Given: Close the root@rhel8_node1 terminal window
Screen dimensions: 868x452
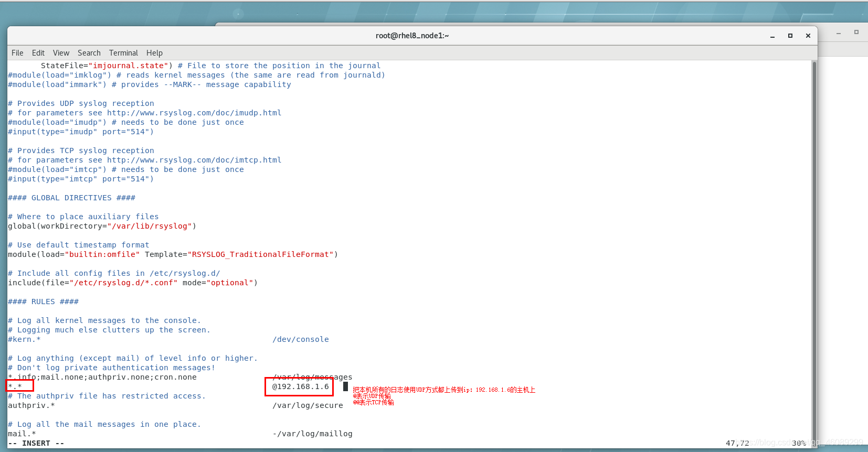Looking at the screenshot, I should pos(808,36).
